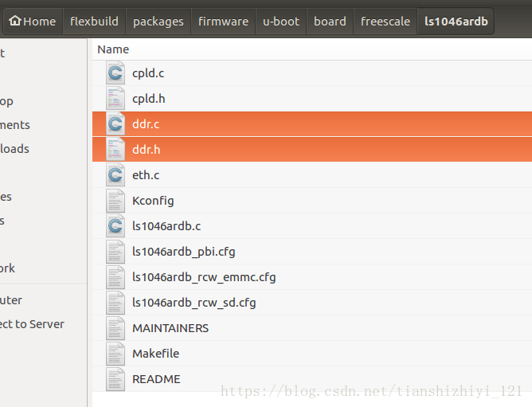Click the Home icon in the path bar
This screenshot has width=532, height=407.
coord(15,21)
